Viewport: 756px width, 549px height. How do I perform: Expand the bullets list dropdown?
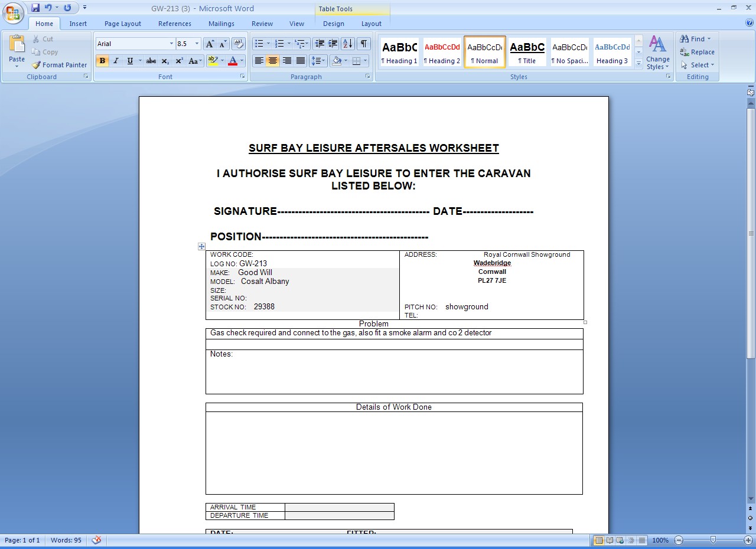[x=268, y=44]
